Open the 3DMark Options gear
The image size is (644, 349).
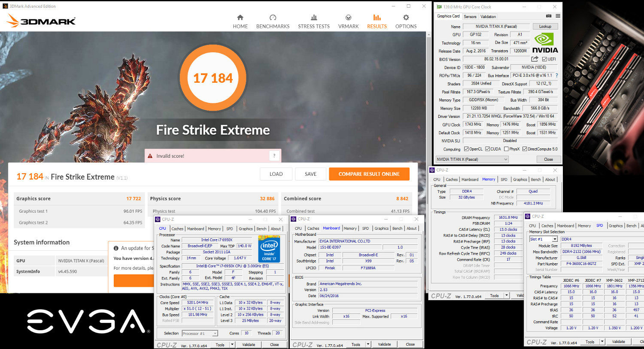(406, 18)
